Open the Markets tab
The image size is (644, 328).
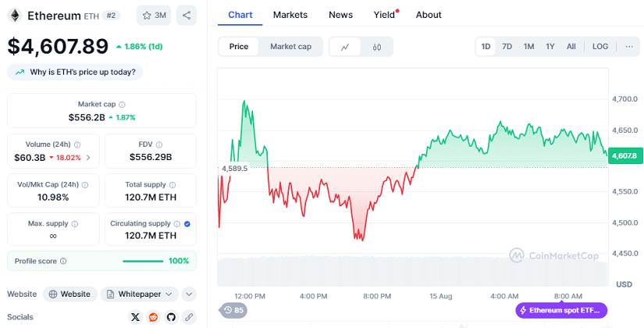pos(290,15)
